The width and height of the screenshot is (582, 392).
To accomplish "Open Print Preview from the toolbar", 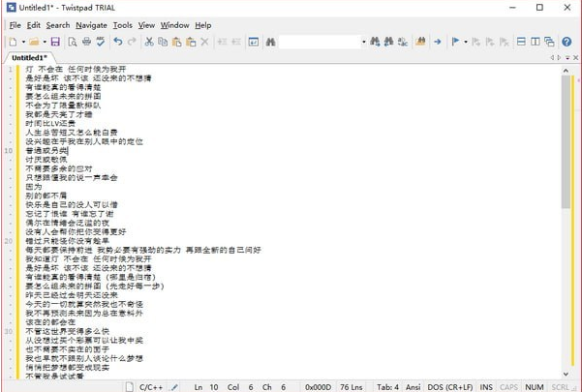I will click(73, 42).
